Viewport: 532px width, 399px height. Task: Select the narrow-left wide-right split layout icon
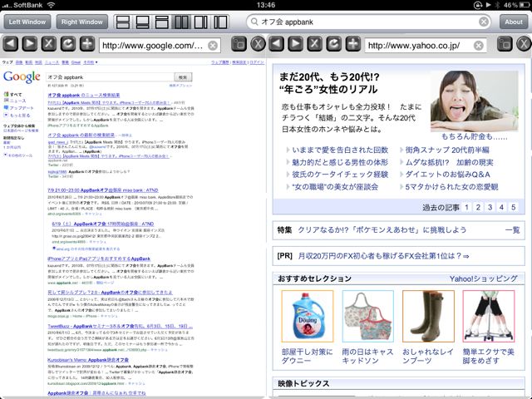(x=220, y=22)
